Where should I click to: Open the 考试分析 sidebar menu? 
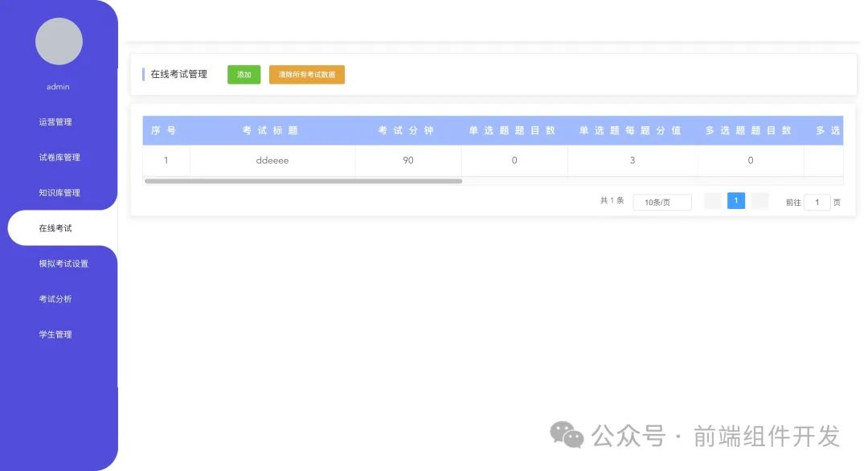(x=55, y=299)
